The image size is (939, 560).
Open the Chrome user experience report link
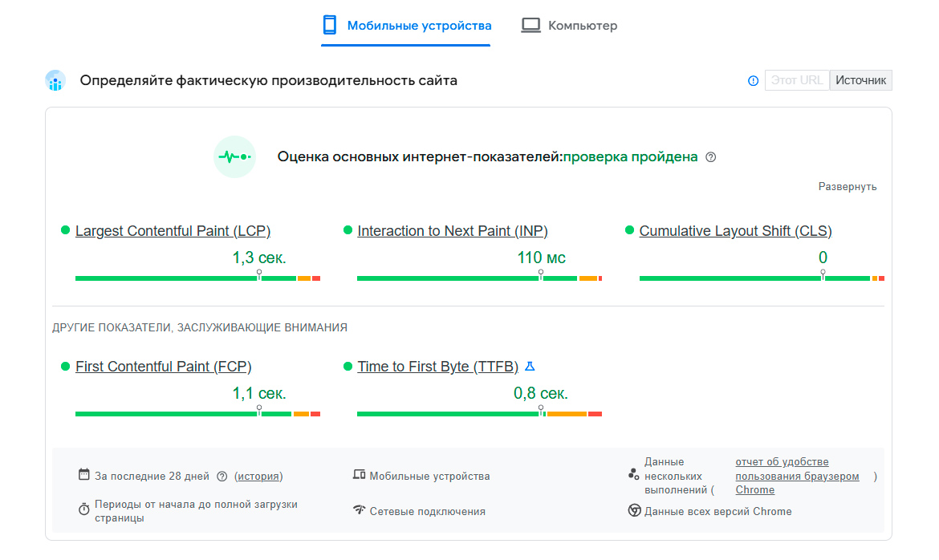[x=796, y=476]
